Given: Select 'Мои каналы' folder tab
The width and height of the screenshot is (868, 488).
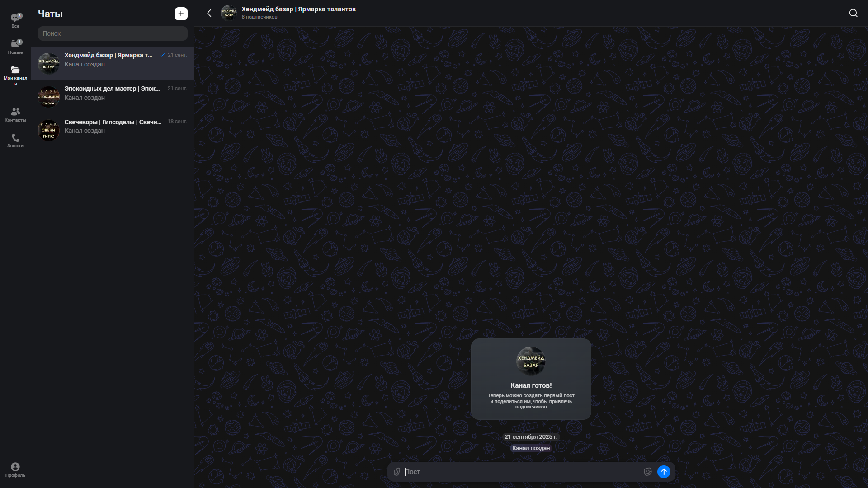Looking at the screenshot, I should [15, 75].
